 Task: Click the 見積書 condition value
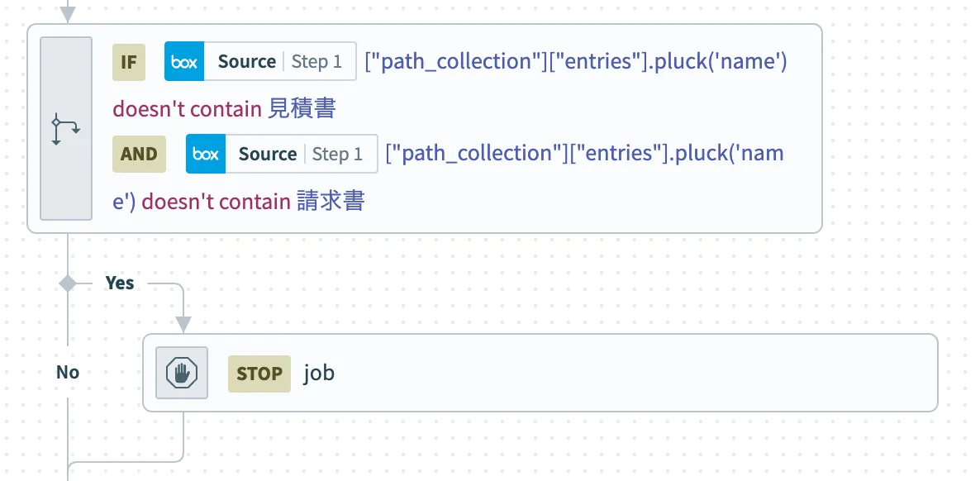[302, 108]
